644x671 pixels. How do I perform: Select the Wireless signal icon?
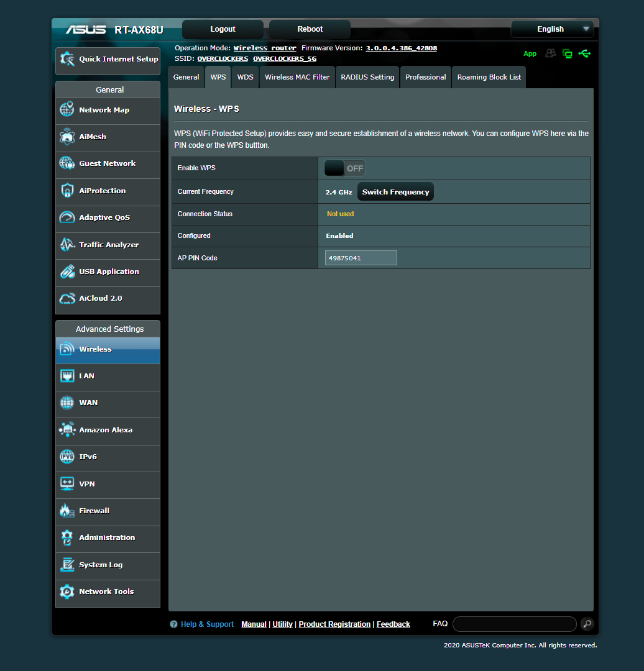(x=67, y=349)
